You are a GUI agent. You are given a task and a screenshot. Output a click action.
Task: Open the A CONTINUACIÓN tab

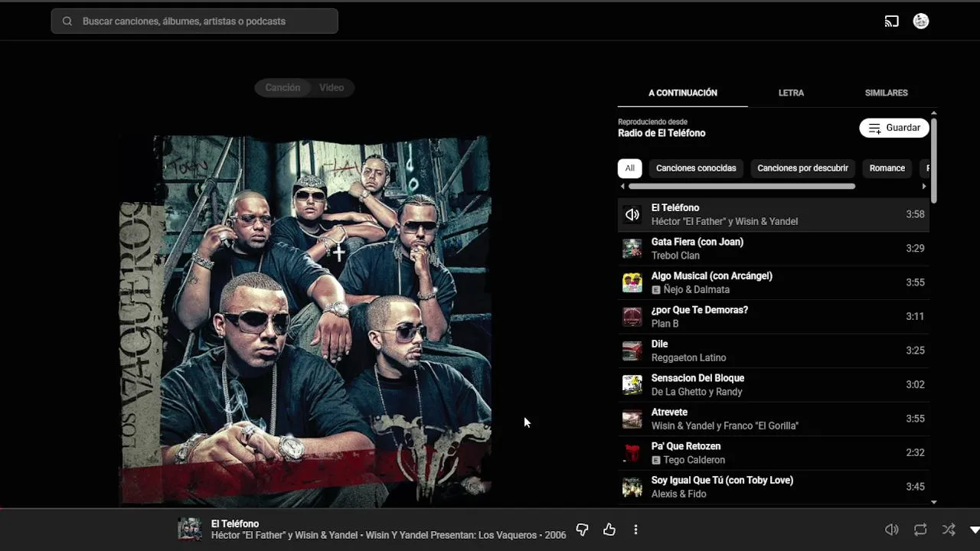pos(683,93)
